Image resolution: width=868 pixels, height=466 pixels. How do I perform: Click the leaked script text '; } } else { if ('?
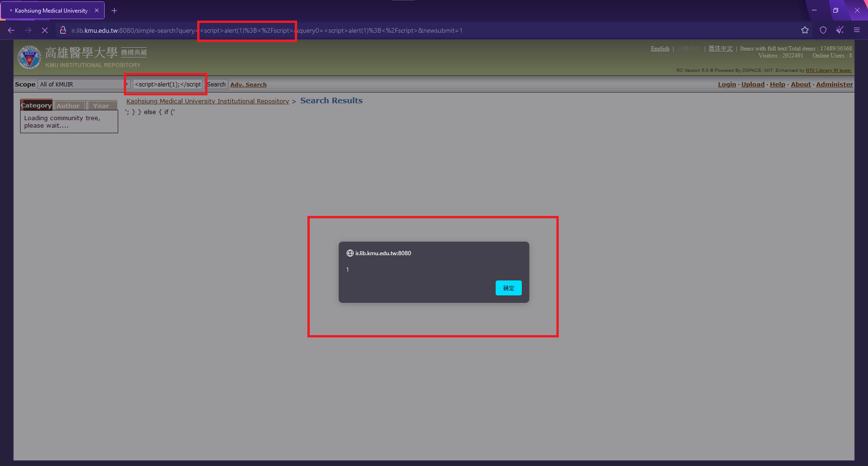click(150, 112)
